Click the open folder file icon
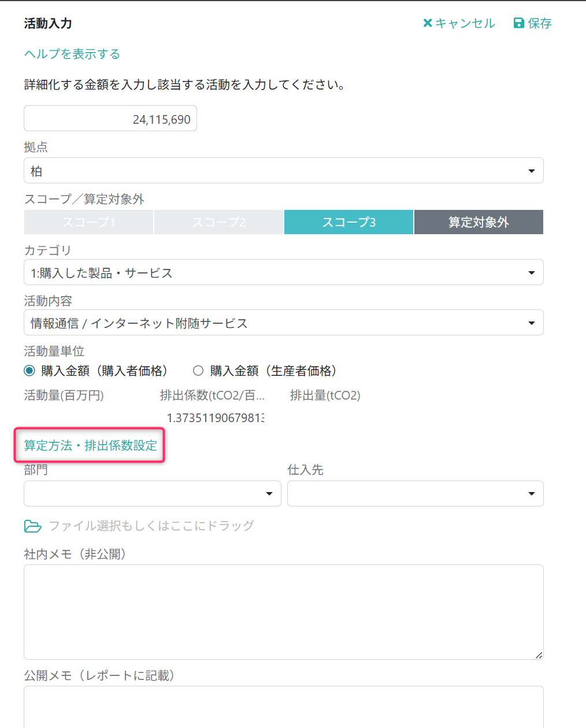The width and height of the screenshot is (586, 728). click(x=33, y=526)
